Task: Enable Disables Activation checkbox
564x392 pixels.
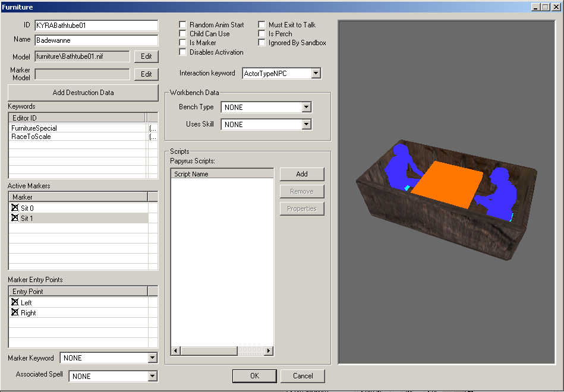Action: coord(182,52)
